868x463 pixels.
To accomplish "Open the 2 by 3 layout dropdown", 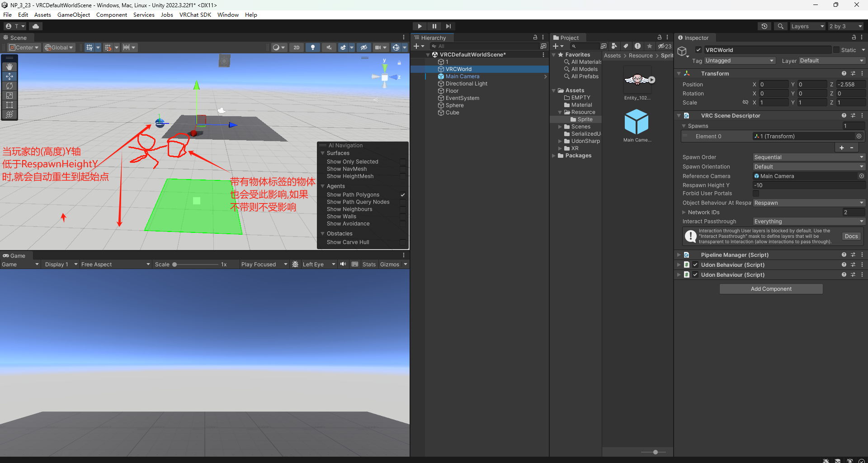I will pos(846,26).
